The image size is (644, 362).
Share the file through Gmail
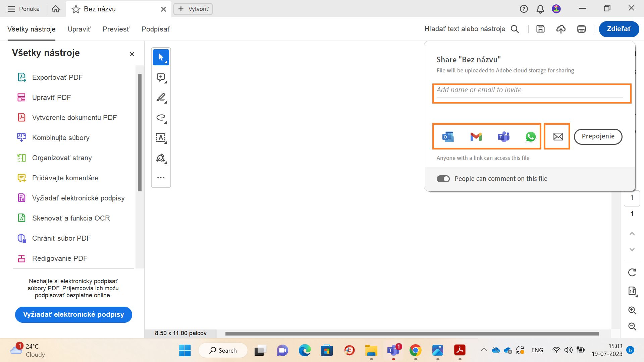tap(476, 137)
